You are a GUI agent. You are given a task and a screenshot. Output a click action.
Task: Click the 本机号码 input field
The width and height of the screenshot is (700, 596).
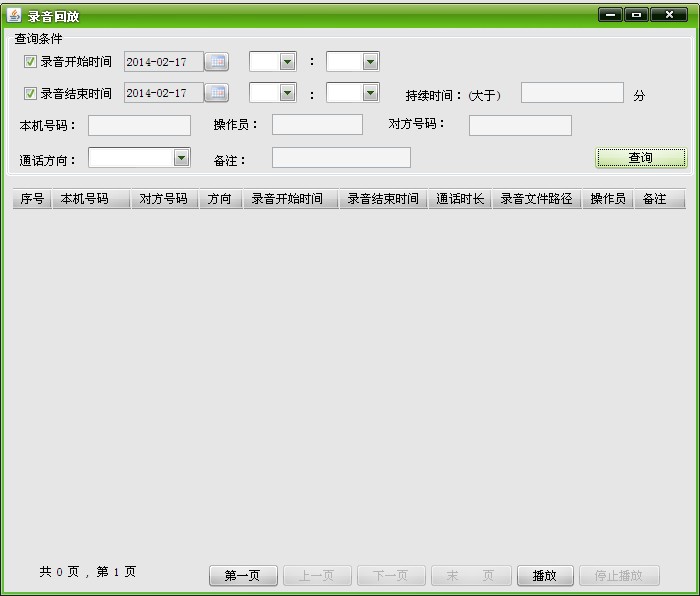click(139, 125)
